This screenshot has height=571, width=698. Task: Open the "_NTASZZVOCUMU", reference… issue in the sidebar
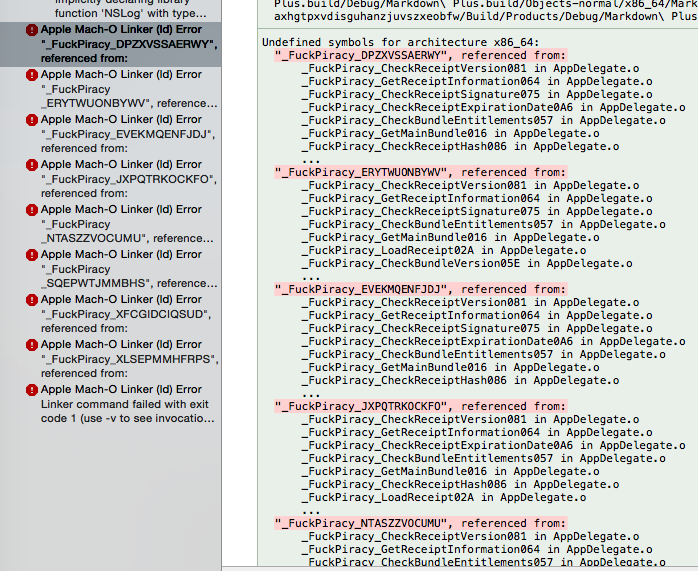127,231
